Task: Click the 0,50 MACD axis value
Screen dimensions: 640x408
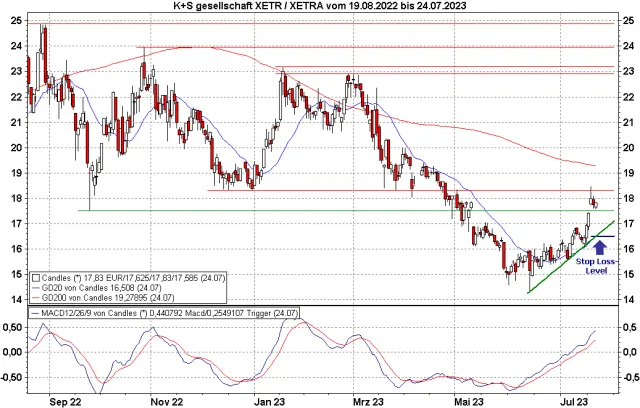Action: click(x=13, y=328)
